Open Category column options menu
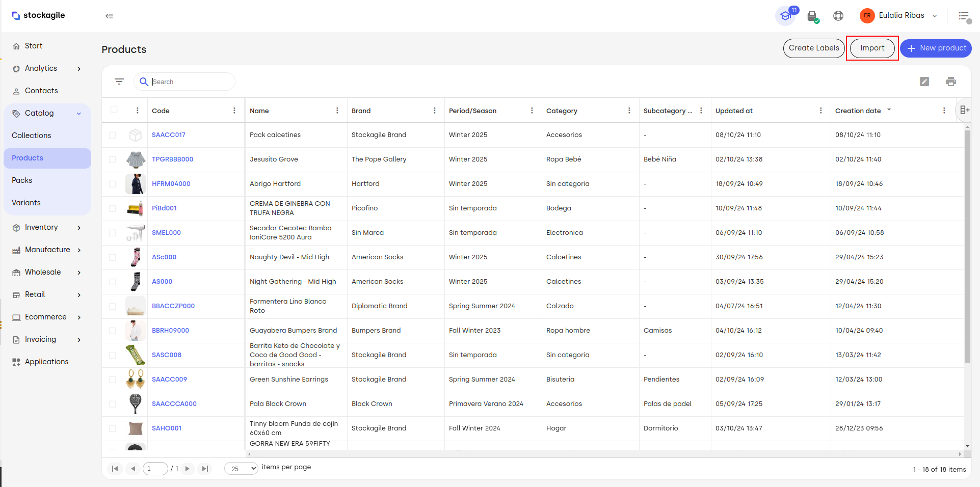This screenshot has height=487, width=980. [x=629, y=111]
